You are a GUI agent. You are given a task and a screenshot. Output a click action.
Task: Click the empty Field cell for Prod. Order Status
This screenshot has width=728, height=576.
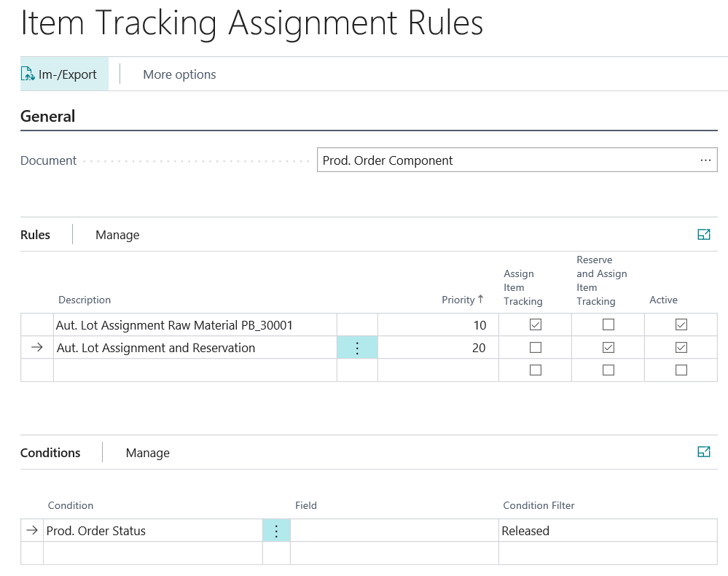pyautogui.click(x=395, y=531)
